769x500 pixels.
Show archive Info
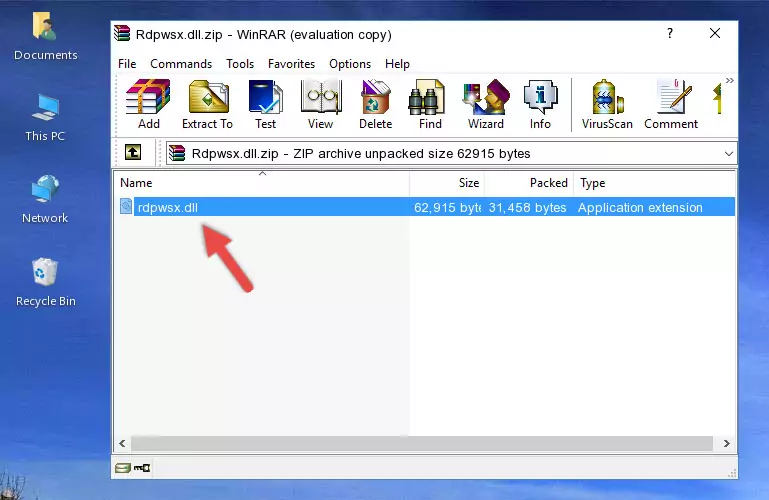pos(540,104)
